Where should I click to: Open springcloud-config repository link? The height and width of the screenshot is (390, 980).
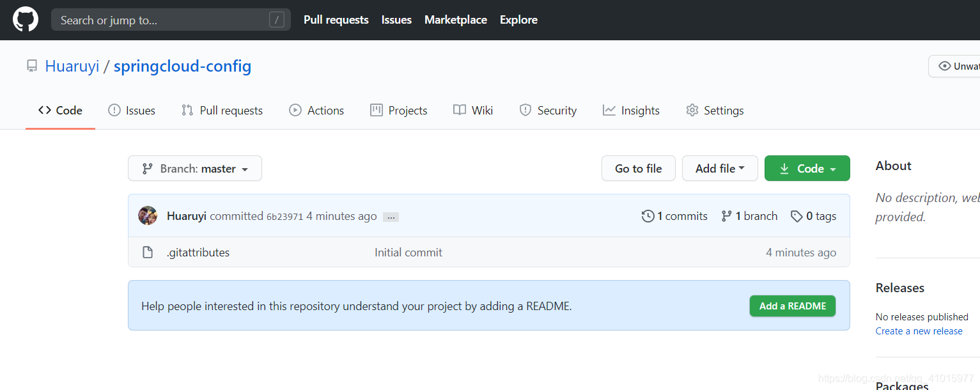[182, 66]
